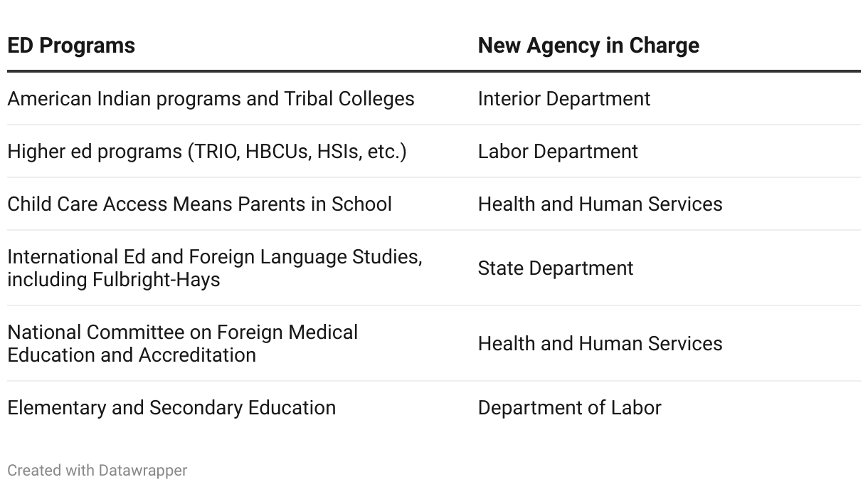This screenshot has width=868, height=487.
Task: Click Health and Human Services for Child Care
Action: coord(600,204)
